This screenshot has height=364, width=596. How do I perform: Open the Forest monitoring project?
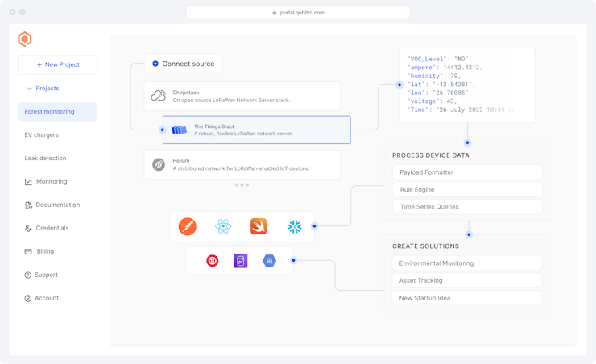(58, 112)
